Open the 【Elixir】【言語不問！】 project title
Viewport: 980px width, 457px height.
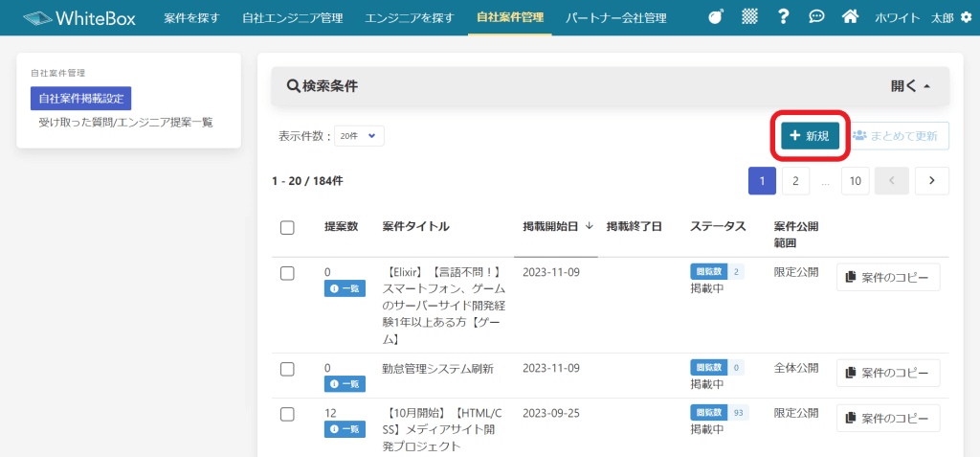[444, 307]
